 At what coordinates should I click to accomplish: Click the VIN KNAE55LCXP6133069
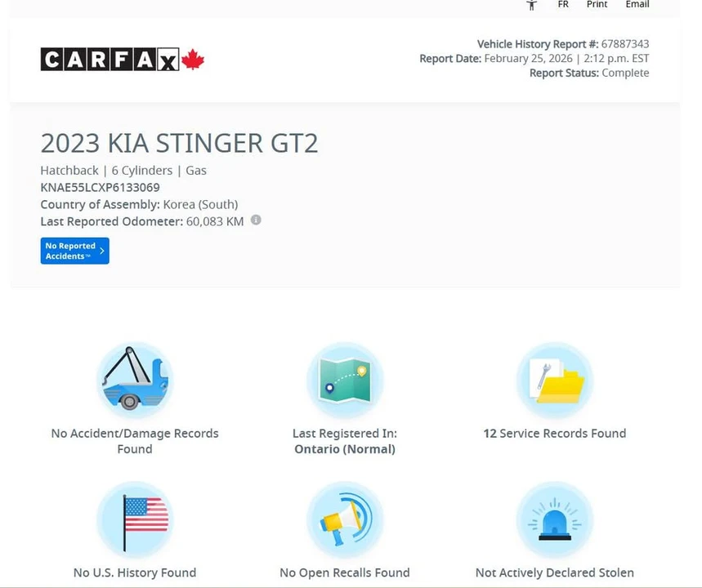pyautogui.click(x=100, y=188)
